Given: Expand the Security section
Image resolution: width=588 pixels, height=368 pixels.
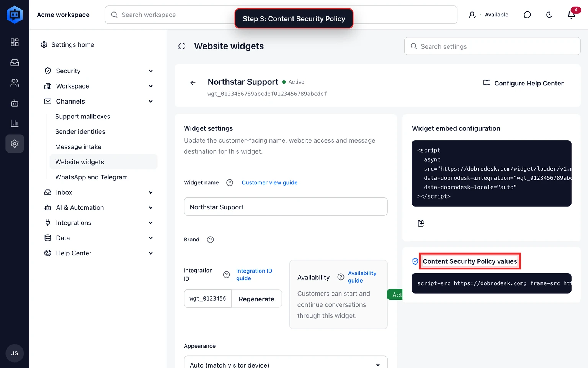Looking at the screenshot, I should click(x=99, y=71).
